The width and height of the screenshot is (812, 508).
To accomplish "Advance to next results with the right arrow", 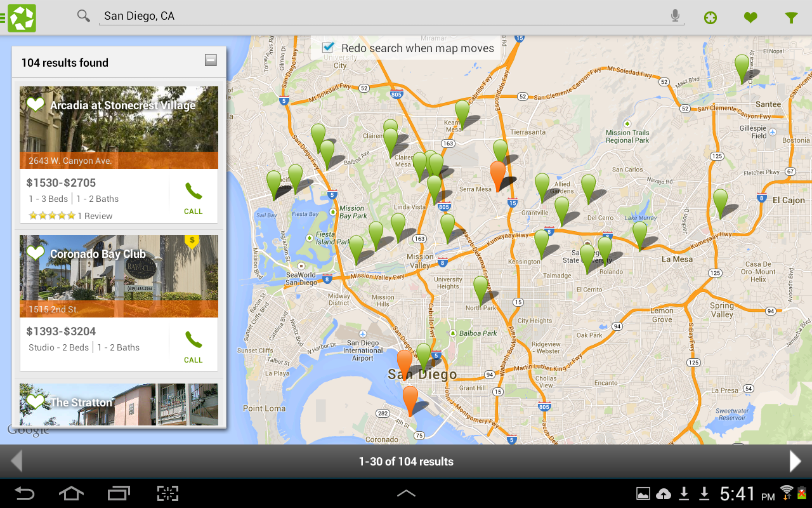I will 795,460.
